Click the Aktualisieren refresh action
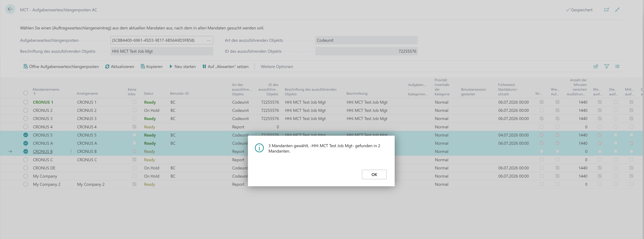Image resolution: width=644 pixels, height=239 pixels. [x=119, y=66]
